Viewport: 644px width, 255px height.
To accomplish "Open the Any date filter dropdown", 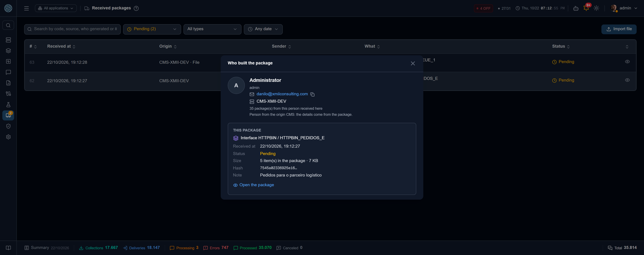I will click(263, 29).
